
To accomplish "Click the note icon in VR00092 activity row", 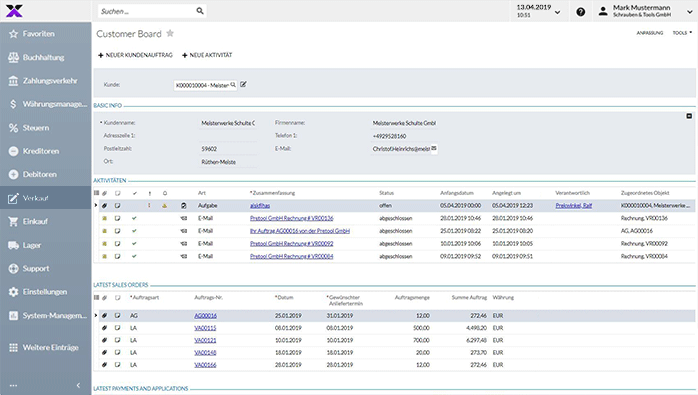I will [118, 244].
